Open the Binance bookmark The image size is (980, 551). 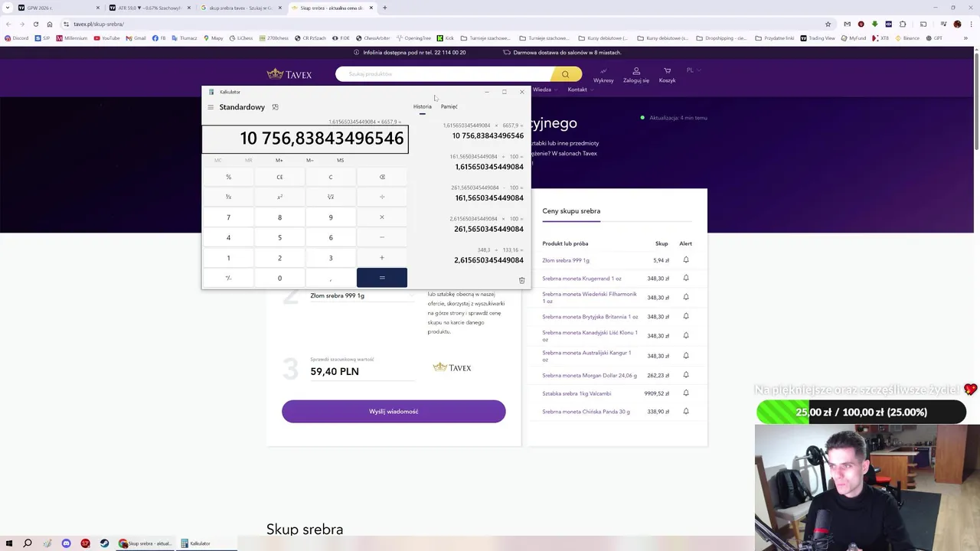pos(906,38)
